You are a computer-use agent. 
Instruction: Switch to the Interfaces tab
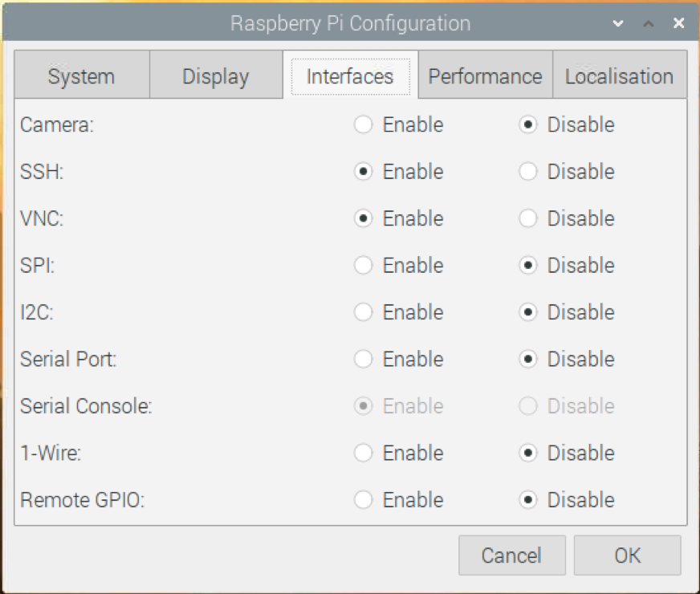pyautogui.click(x=351, y=75)
